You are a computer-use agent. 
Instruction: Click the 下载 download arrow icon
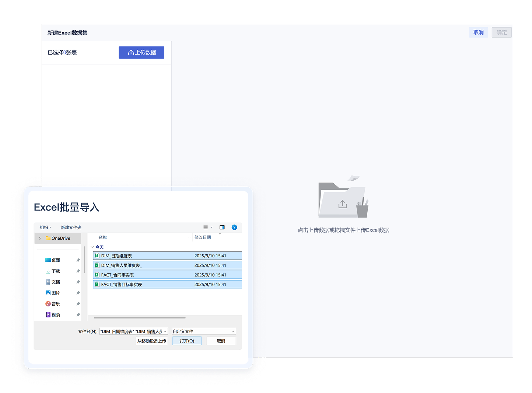coord(48,271)
